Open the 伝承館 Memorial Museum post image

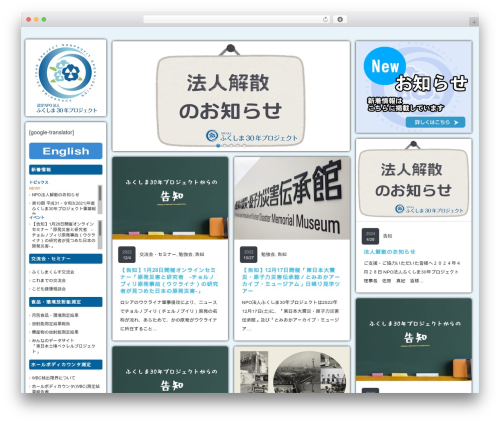pyautogui.click(x=292, y=198)
